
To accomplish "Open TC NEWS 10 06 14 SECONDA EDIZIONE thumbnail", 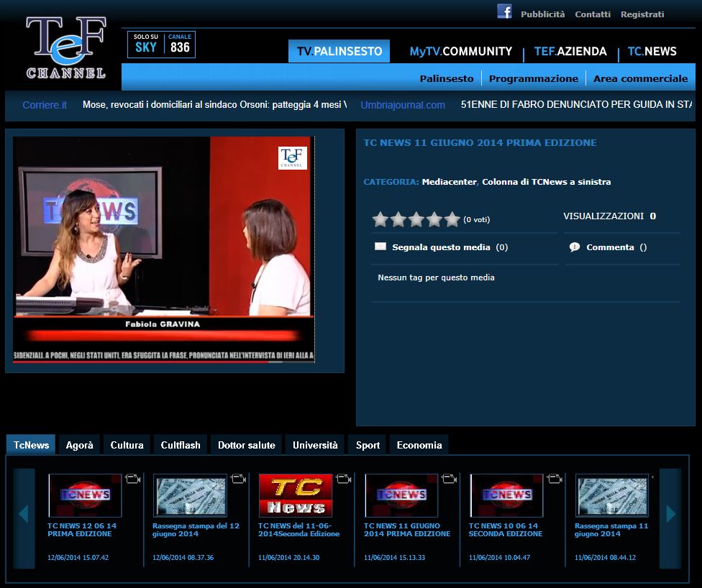I will coord(506,495).
